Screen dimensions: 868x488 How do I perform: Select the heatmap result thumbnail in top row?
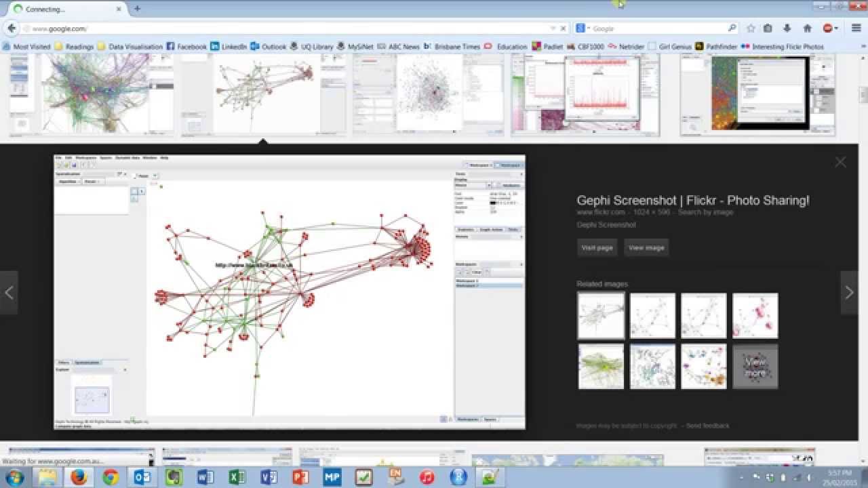(x=757, y=94)
